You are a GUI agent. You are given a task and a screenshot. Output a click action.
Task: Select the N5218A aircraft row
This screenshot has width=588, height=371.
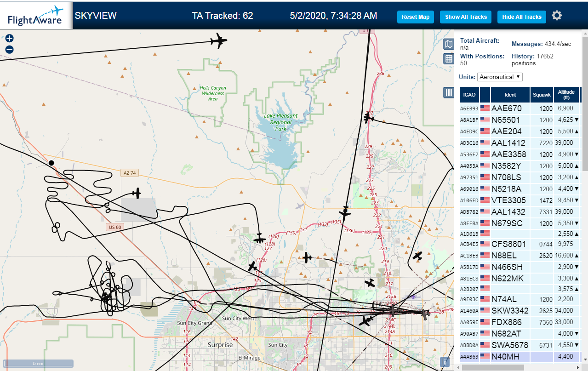coord(519,189)
